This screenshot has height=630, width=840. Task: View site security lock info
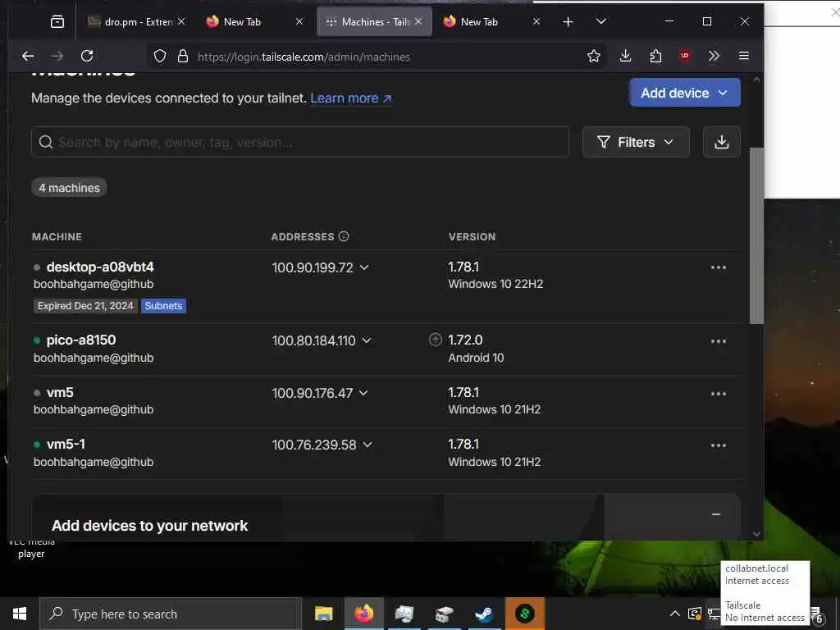[x=183, y=57]
